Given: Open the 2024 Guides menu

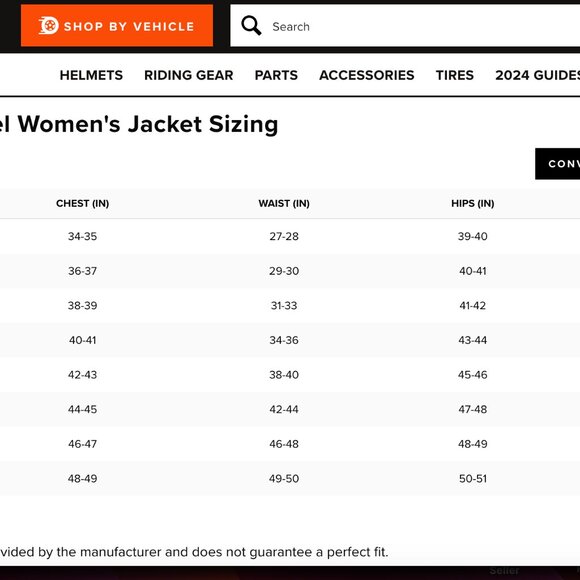Looking at the screenshot, I should point(537,75).
